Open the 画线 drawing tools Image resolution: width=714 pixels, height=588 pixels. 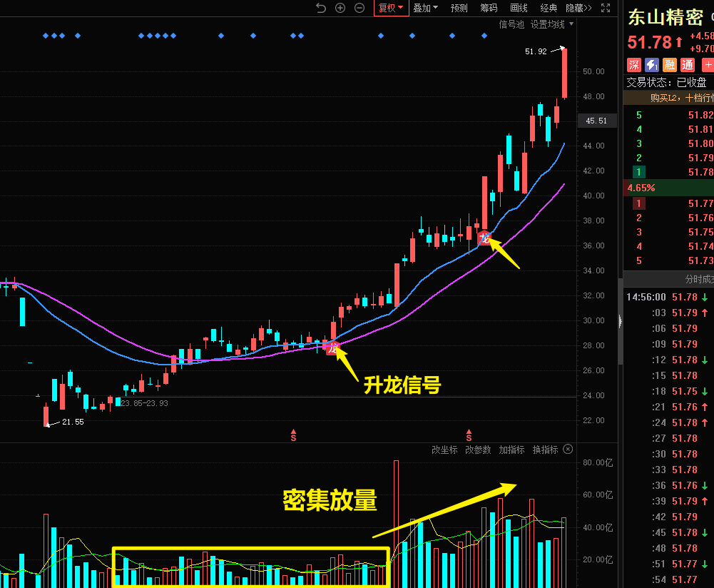519,8
